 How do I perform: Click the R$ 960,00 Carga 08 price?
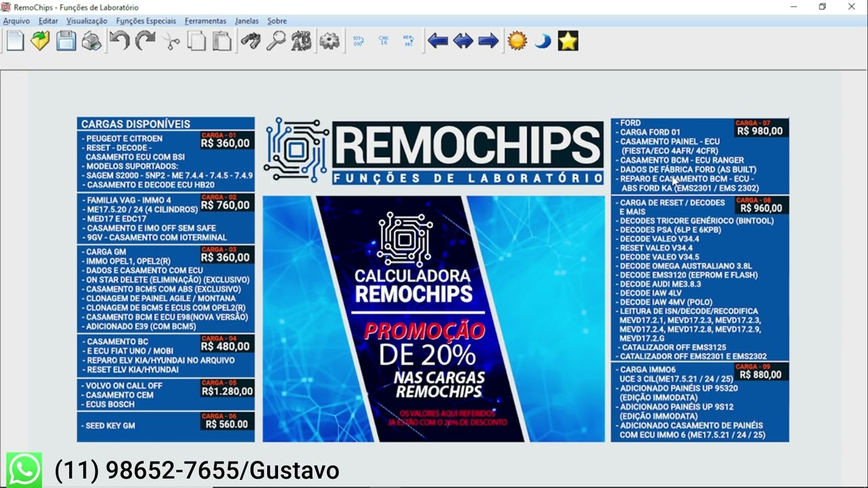[x=760, y=209]
